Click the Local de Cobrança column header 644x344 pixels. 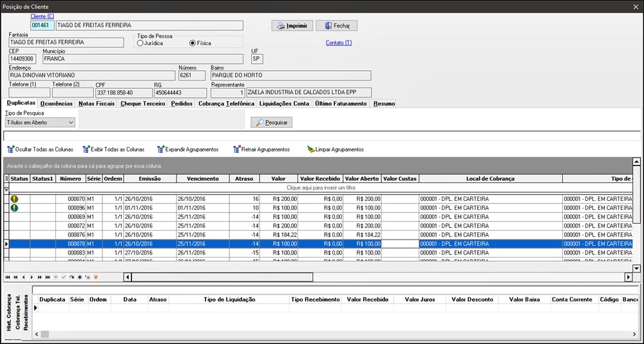click(490, 179)
